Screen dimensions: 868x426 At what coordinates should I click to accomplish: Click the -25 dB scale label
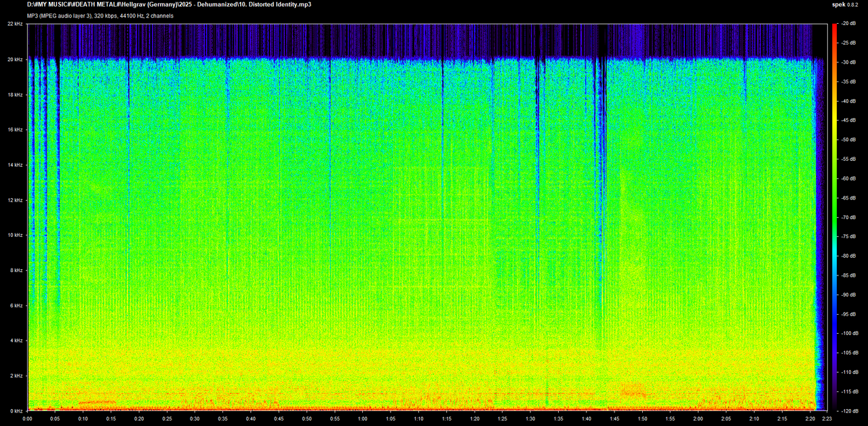coord(850,43)
